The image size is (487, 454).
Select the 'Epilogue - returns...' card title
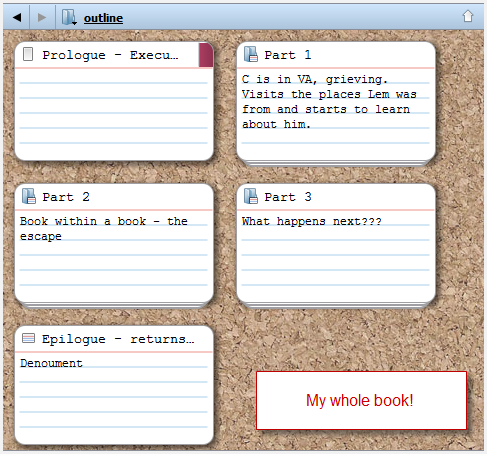click(x=118, y=339)
